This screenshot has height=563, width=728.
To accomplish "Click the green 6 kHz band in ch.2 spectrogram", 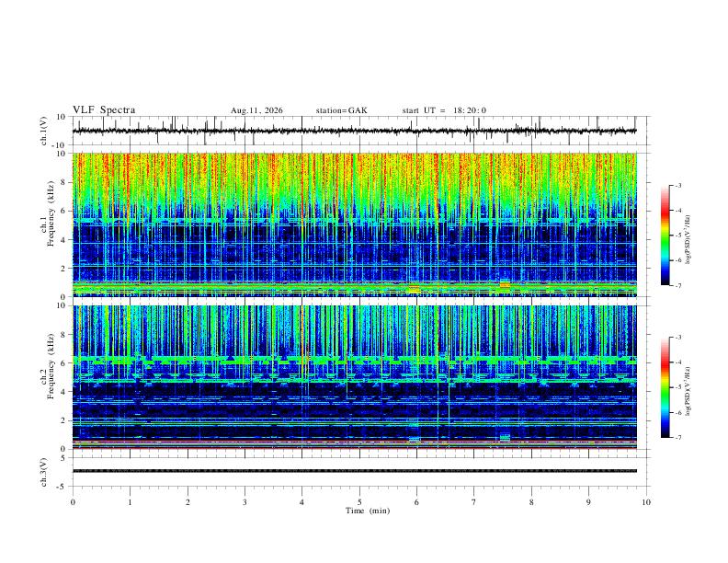I will pos(354,360).
